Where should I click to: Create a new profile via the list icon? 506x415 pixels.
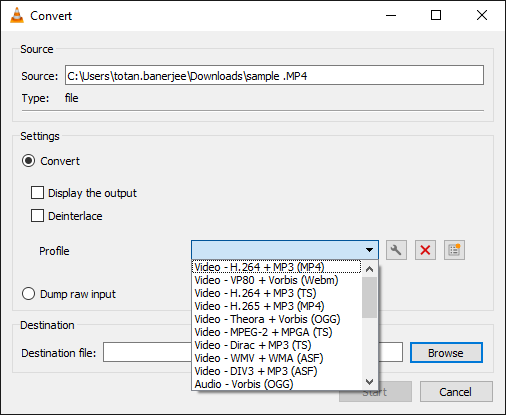(x=454, y=250)
